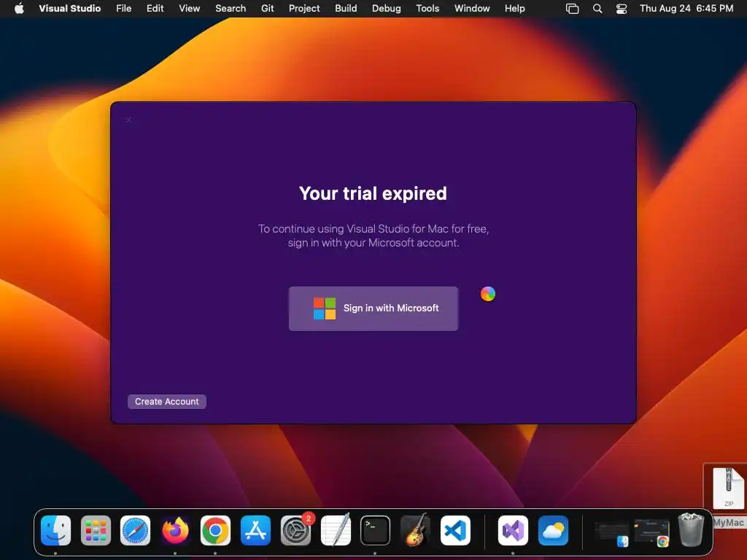Open the Git menu

pos(267,8)
